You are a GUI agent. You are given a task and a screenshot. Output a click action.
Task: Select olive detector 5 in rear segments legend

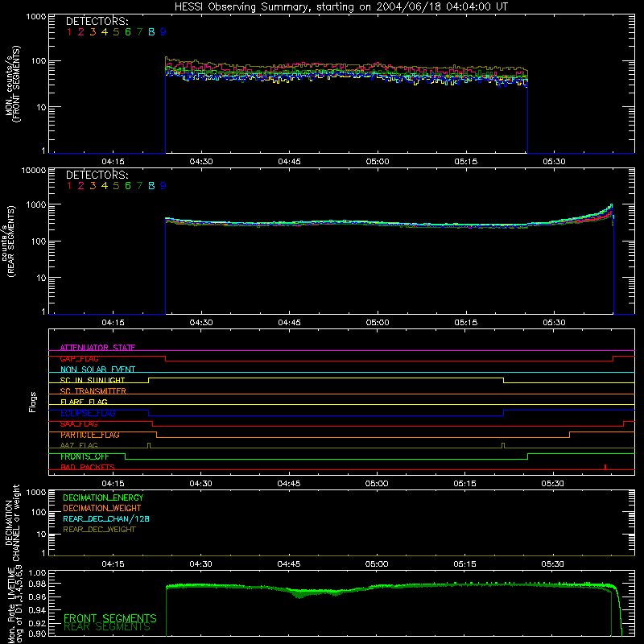tap(116, 186)
